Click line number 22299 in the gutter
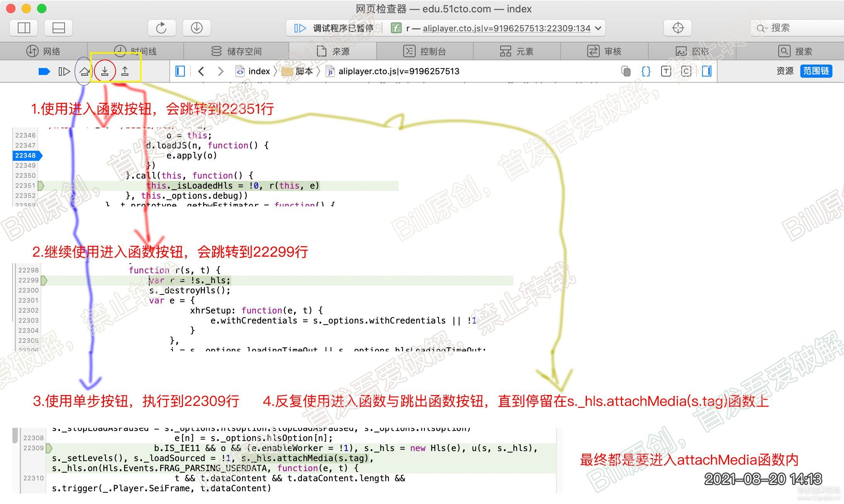This screenshot has height=504, width=844. (29, 280)
